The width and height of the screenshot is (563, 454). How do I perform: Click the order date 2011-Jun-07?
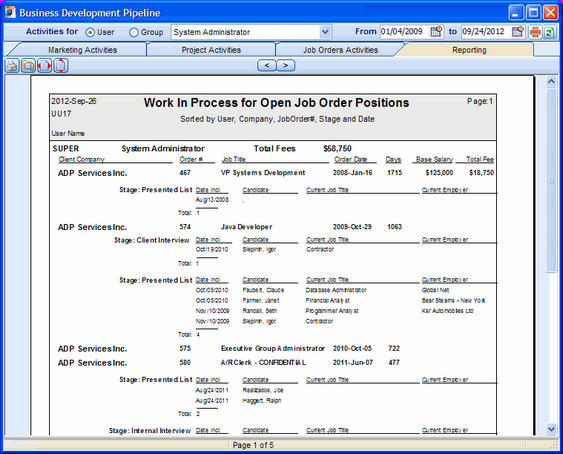353,362
